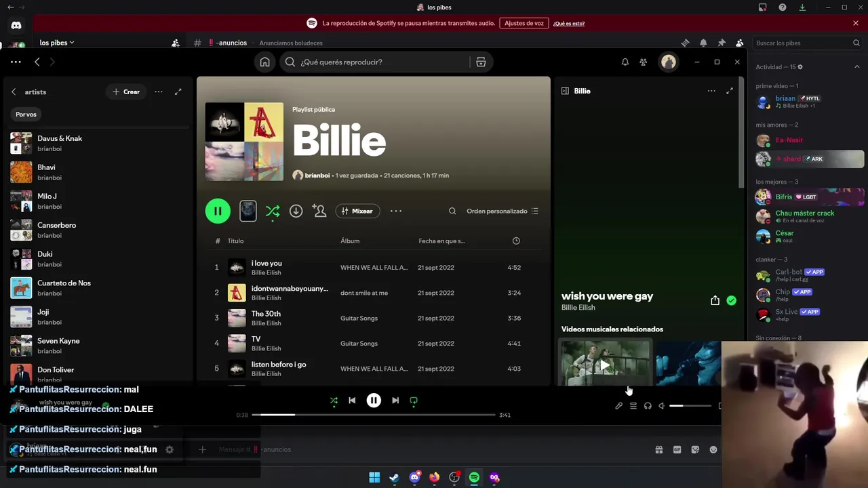
Task: Open the Orden personalizado sort dropdown
Action: pyautogui.click(x=502, y=211)
